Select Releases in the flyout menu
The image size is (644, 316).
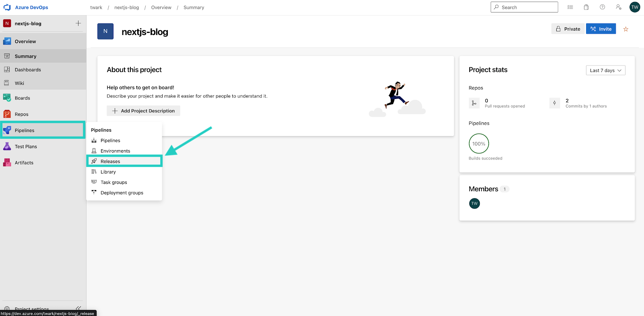pos(124,161)
